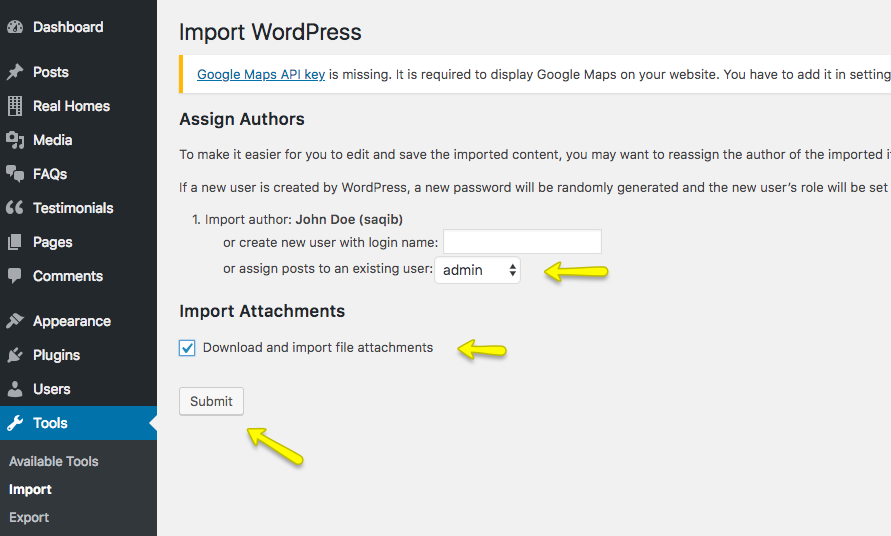Click the Comments speech bubble icon
This screenshot has height=536, width=891.
click(x=15, y=276)
